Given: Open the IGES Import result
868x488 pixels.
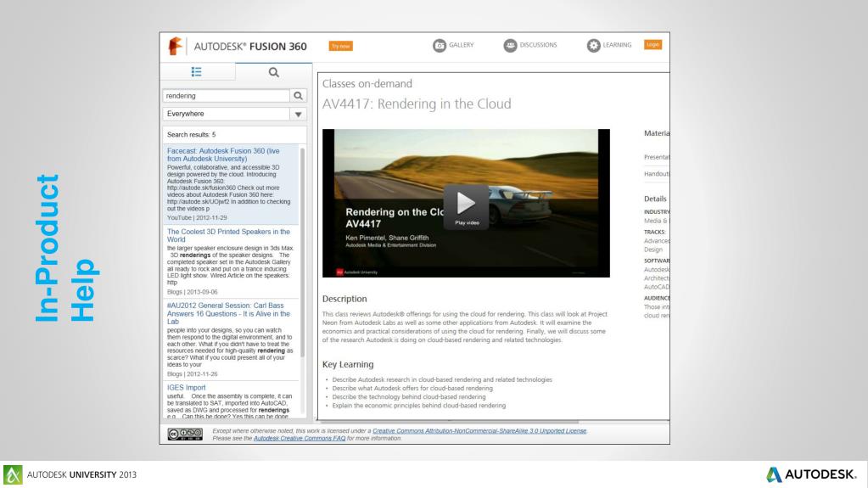Looking at the screenshot, I should tap(186, 388).
